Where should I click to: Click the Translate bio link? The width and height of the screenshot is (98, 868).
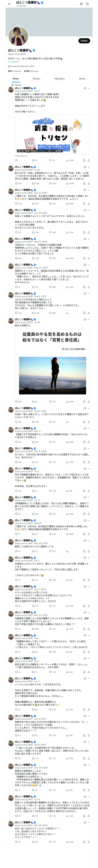pos(14,62)
